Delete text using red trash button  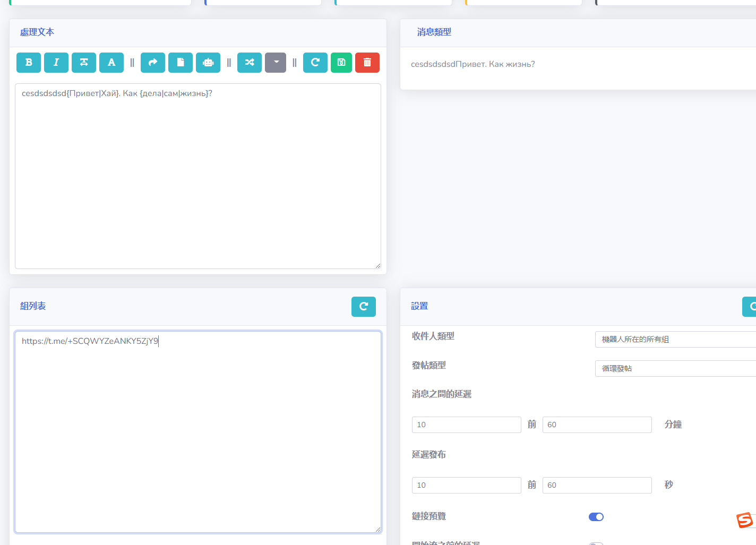coord(367,63)
